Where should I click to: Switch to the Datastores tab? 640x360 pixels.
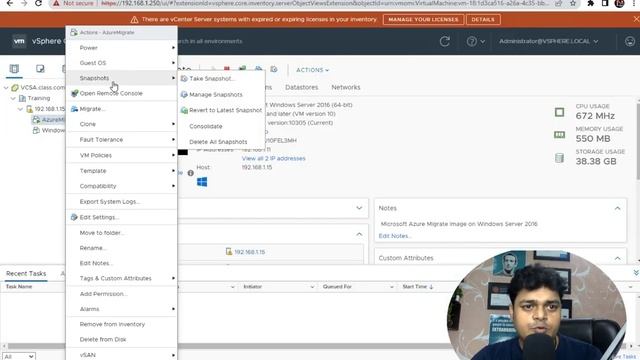click(x=302, y=87)
